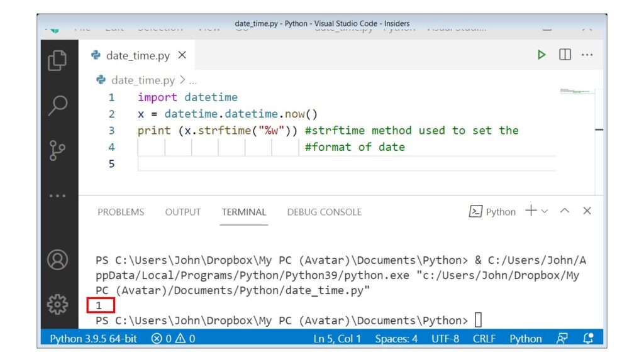Select the date_time.py editor tab
Image resolution: width=644 pixels, height=362 pixels.
click(138, 55)
